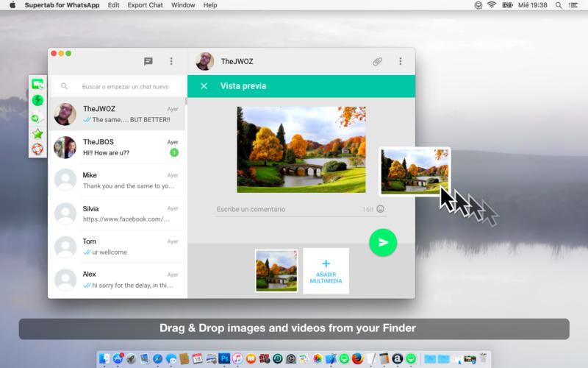Click the paperclip attach icon

click(x=377, y=61)
